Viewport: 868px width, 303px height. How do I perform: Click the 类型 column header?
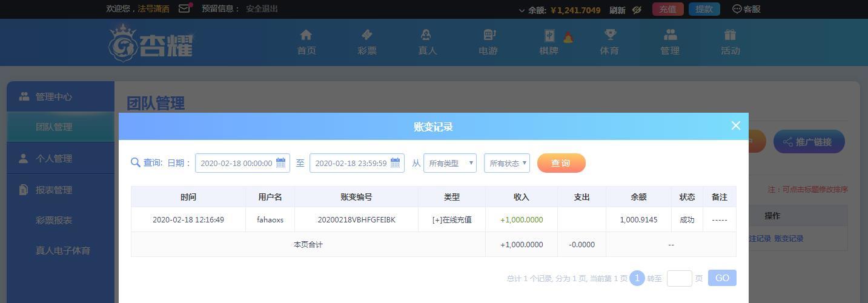point(452,197)
